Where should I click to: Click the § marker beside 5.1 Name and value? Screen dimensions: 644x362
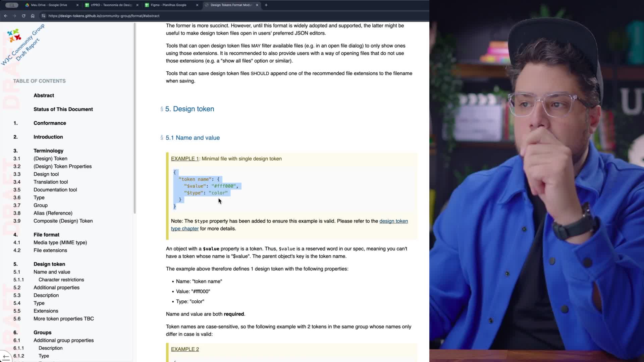click(x=162, y=138)
